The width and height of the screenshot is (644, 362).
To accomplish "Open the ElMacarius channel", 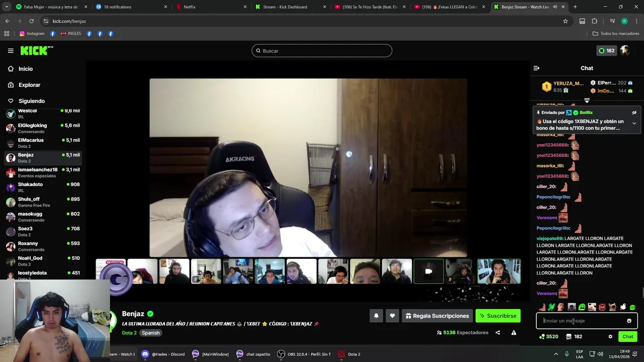I will (x=43, y=143).
